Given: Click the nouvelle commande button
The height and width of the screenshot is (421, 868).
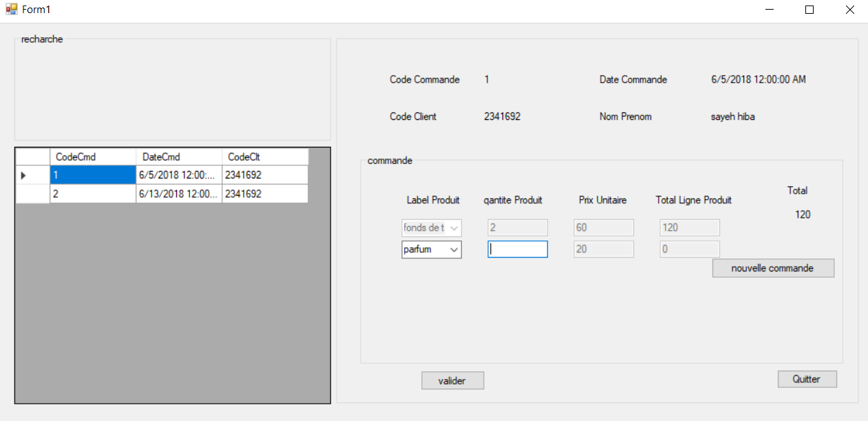Looking at the screenshot, I should tap(773, 268).
